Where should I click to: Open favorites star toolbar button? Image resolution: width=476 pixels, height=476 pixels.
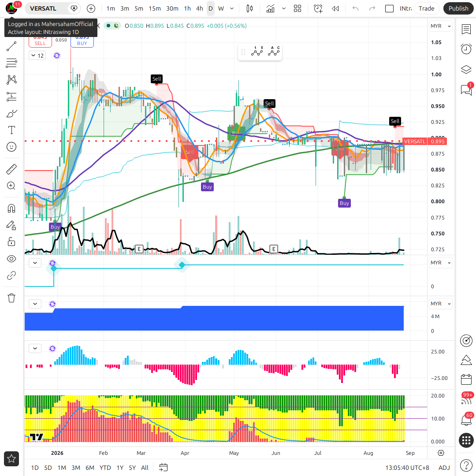pyautogui.click(x=11, y=459)
